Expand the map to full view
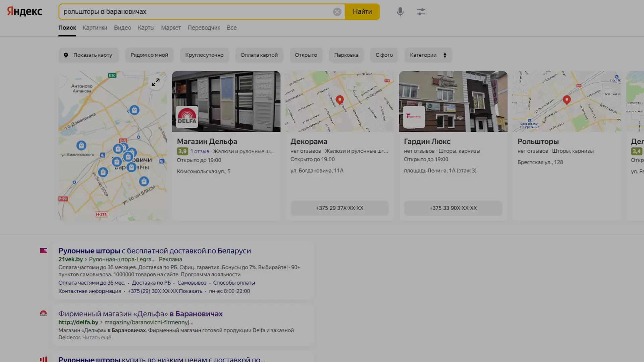Viewport: 644px width, 362px height. (156, 82)
